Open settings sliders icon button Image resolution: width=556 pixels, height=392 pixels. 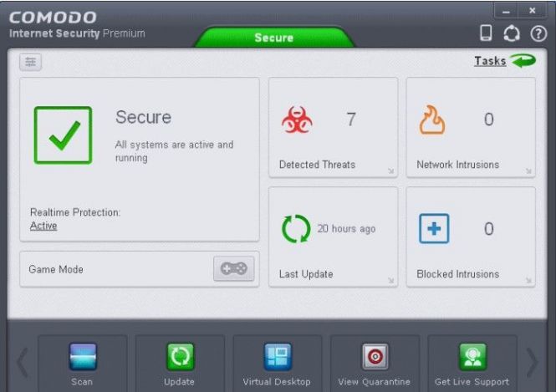coord(30,62)
